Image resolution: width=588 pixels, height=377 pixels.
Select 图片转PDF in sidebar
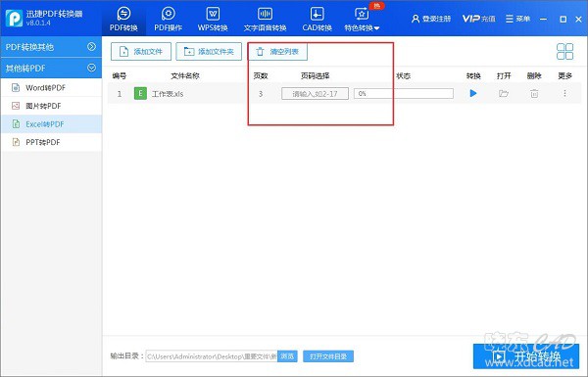point(51,106)
